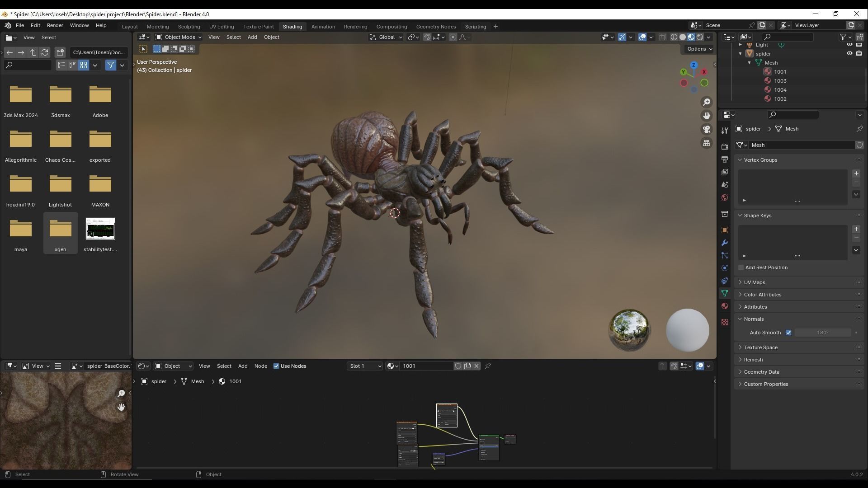868x488 pixels.
Task: Open the Texture properties tab
Action: (x=725, y=322)
